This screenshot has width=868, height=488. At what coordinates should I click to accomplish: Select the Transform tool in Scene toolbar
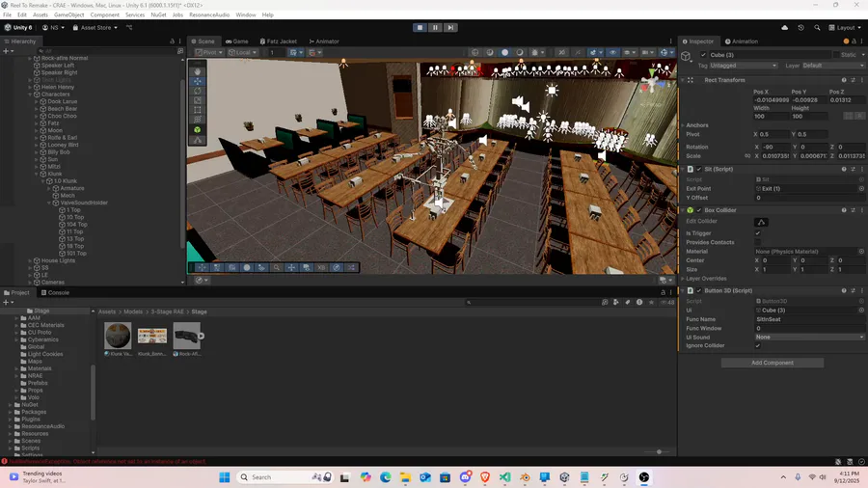point(198,120)
